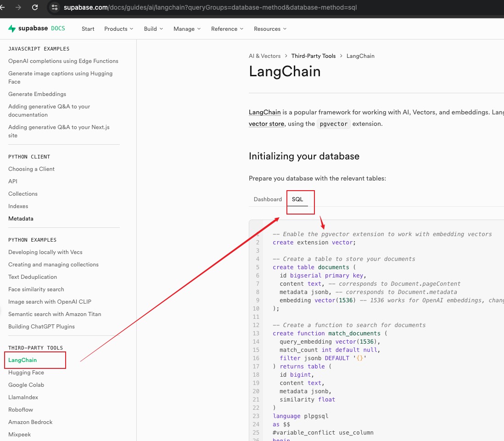Screen dimensions: 504x441
Task: Navigate to Third-Party Tools breadcrumb
Action: point(314,56)
